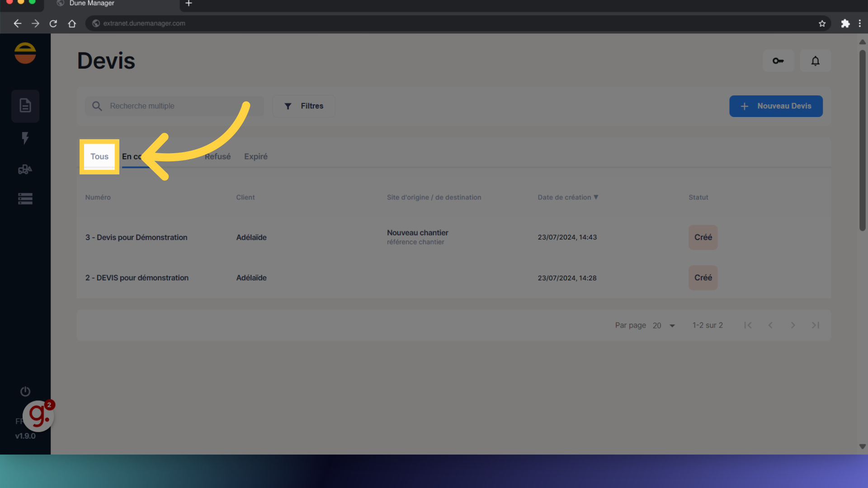The width and height of the screenshot is (868, 488).
Task: Select the Tous tab
Action: coord(99,156)
